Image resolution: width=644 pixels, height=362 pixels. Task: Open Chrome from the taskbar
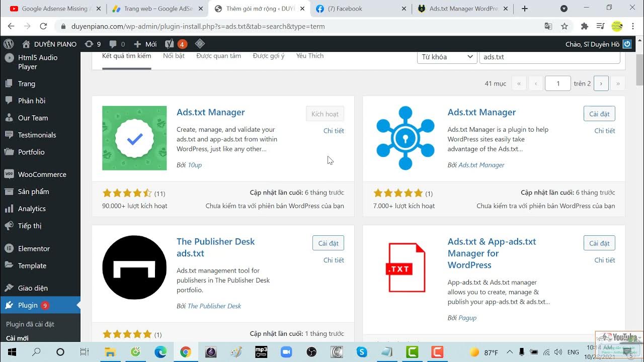[186, 352]
